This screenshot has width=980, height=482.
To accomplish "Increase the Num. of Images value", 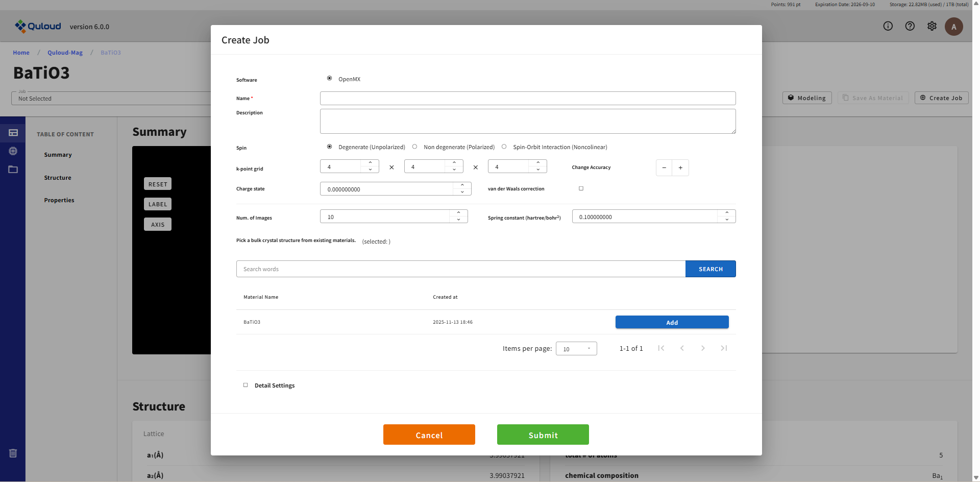I will 459,213.
